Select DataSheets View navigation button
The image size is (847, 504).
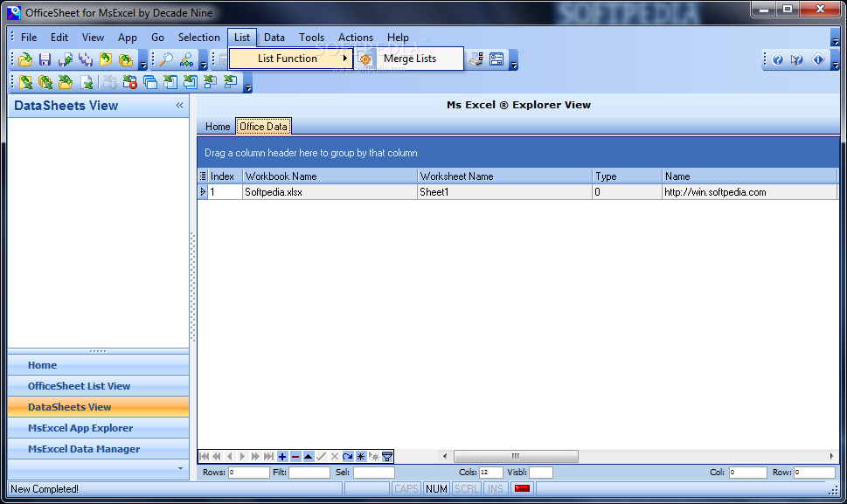98,407
